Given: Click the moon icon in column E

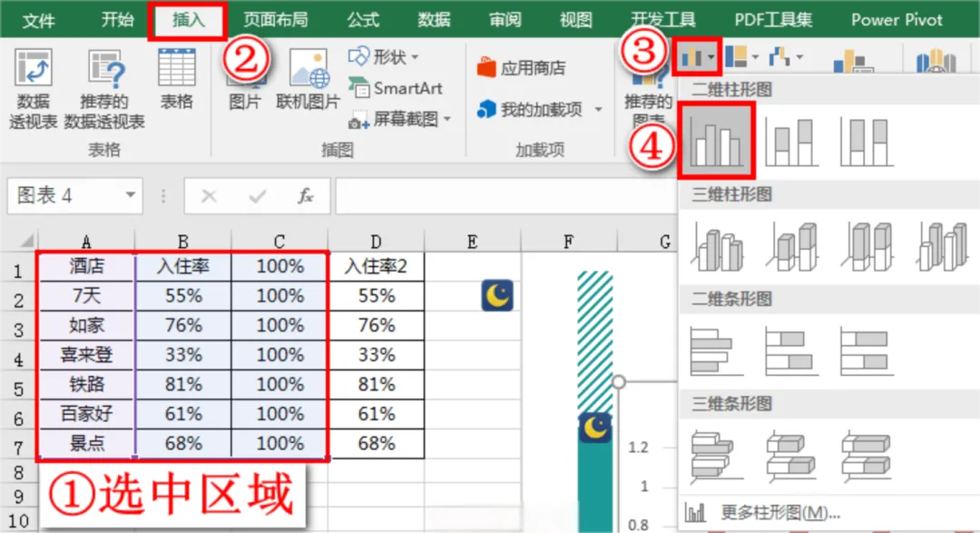Looking at the screenshot, I should pyautogui.click(x=497, y=295).
